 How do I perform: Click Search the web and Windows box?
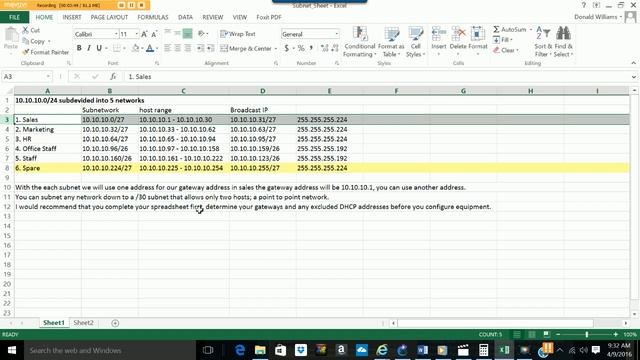[110, 350]
